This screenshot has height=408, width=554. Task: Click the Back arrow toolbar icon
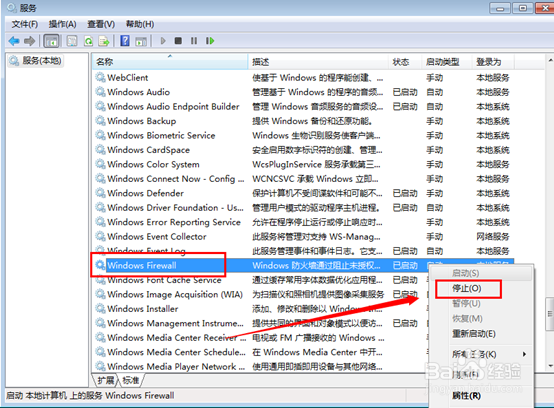[x=14, y=41]
